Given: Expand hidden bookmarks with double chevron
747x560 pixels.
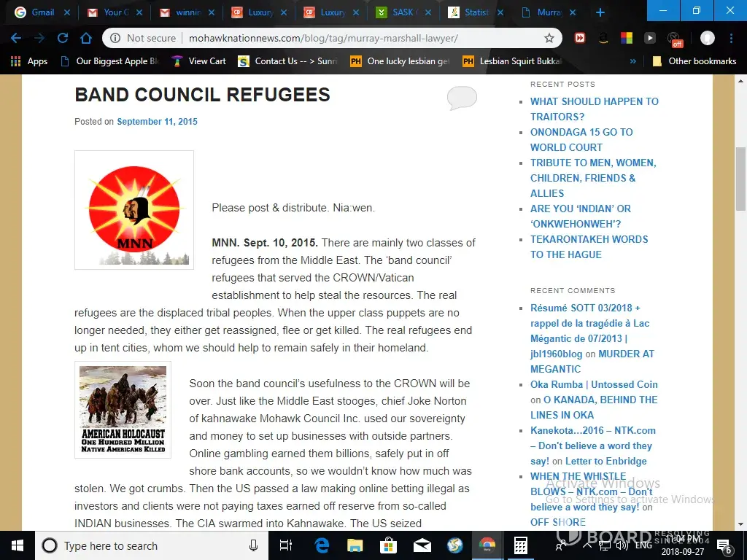Looking at the screenshot, I should (x=632, y=61).
